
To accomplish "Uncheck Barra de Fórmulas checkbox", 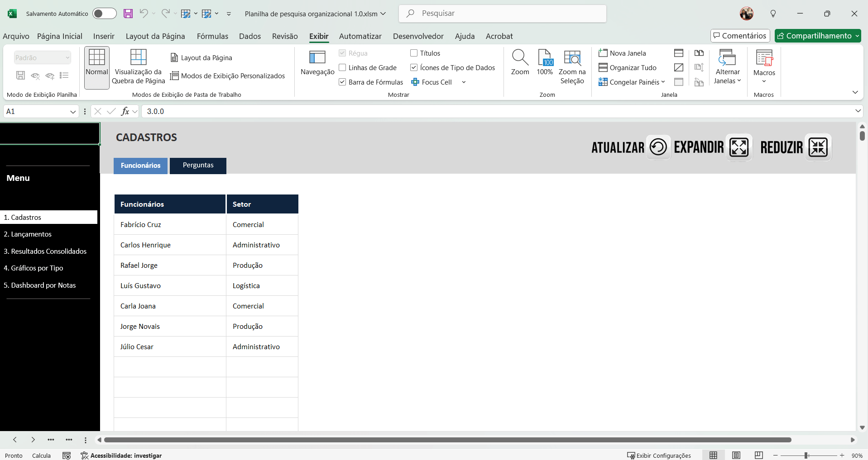I will point(343,82).
